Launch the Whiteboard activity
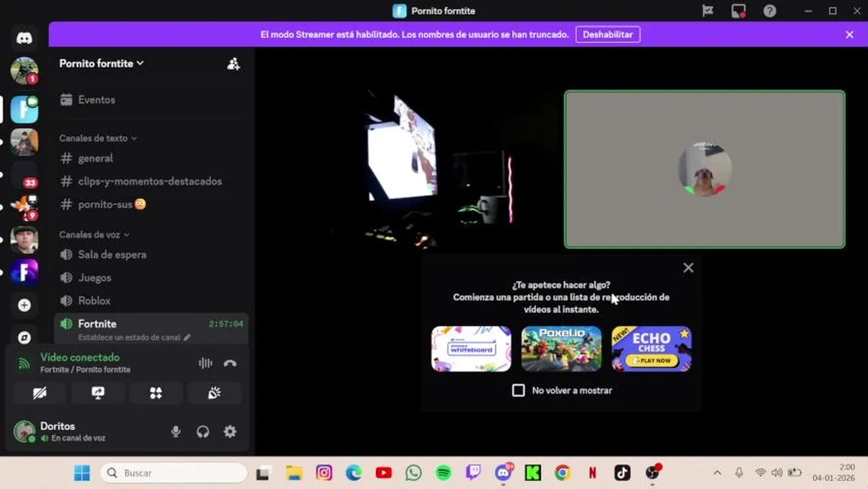Viewport: 868px width, 489px height. (x=471, y=348)
